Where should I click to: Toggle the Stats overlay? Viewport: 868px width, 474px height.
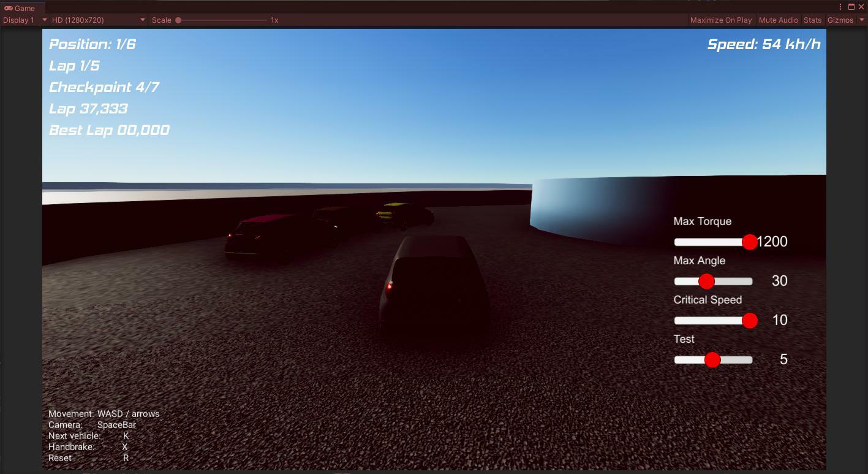[812, 20]
